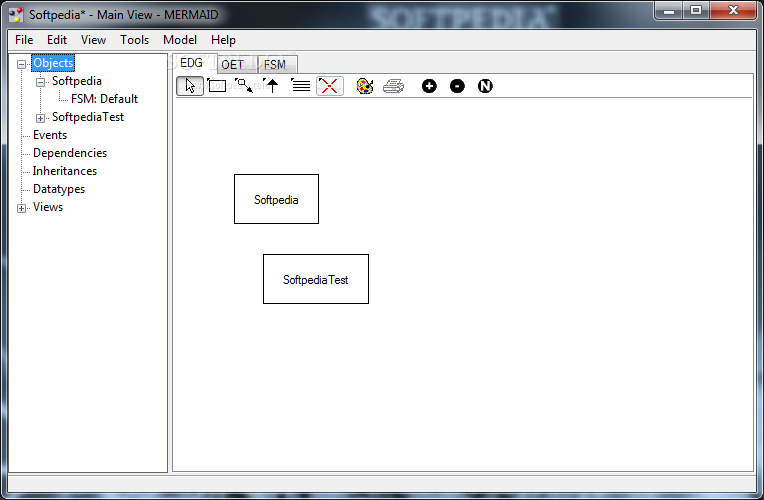Viewport: 764px width, 500px height.
Task: Select Dependencies in the tree
Action: 70,153
